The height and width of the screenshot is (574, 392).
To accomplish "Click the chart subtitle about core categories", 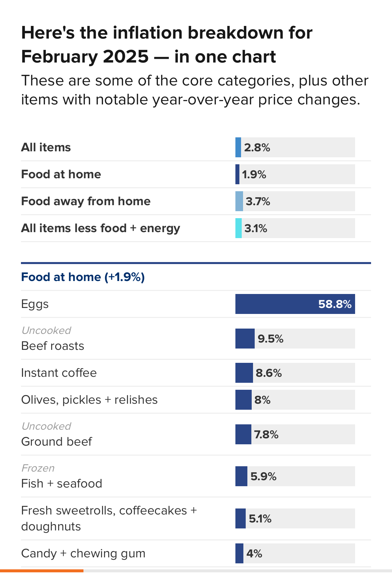I will (x=195, y=90).
